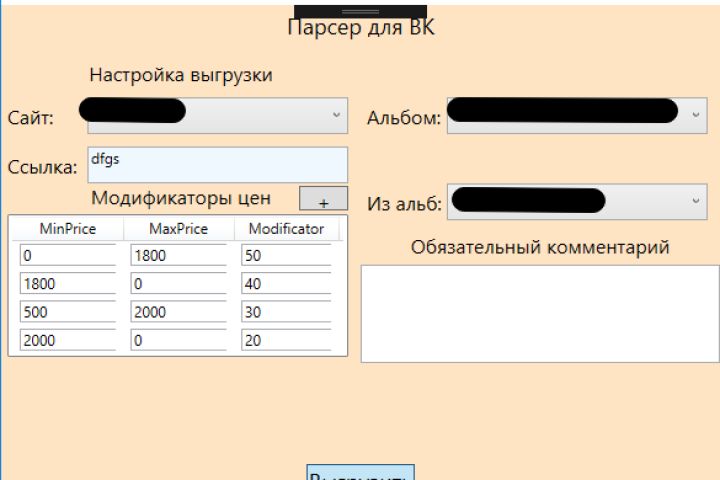Select Modificator cell with value 20
The width and height of the screenshot is (720, 480).
286,340
